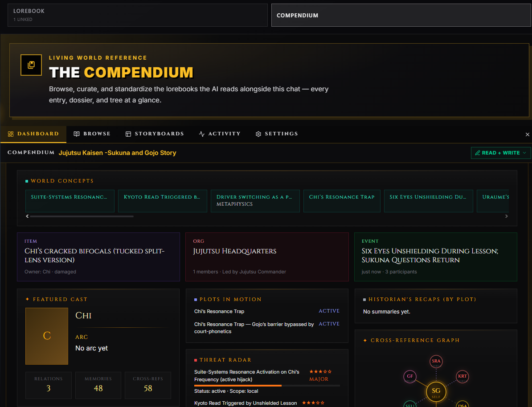Viewport: 532px width, 407px height.
Task: Click the Dashboard grid icon
Action: point(11,134)
